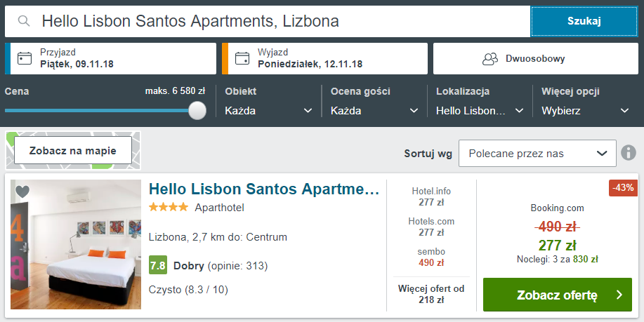Click the magnifier search icon
644x322 pixels.
pyautogui.click(x=24, y=21)
